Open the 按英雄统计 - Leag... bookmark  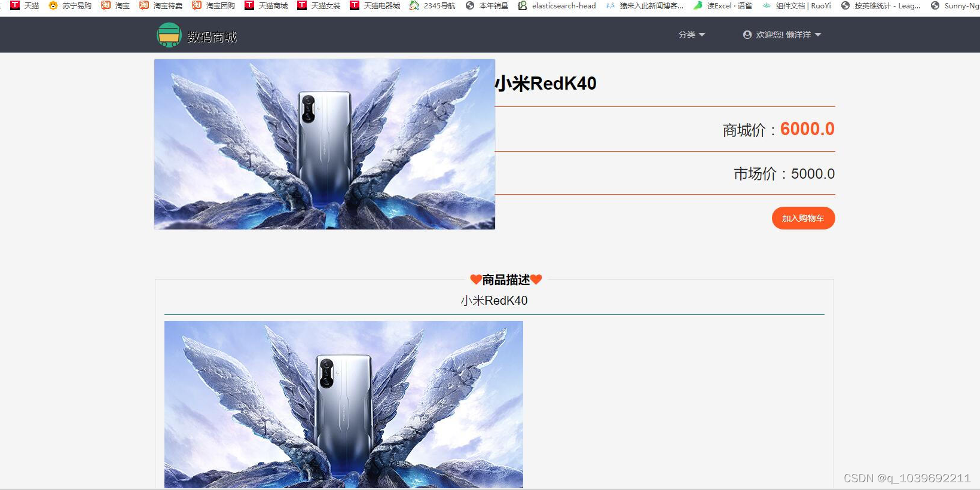[x=881, y=5]
